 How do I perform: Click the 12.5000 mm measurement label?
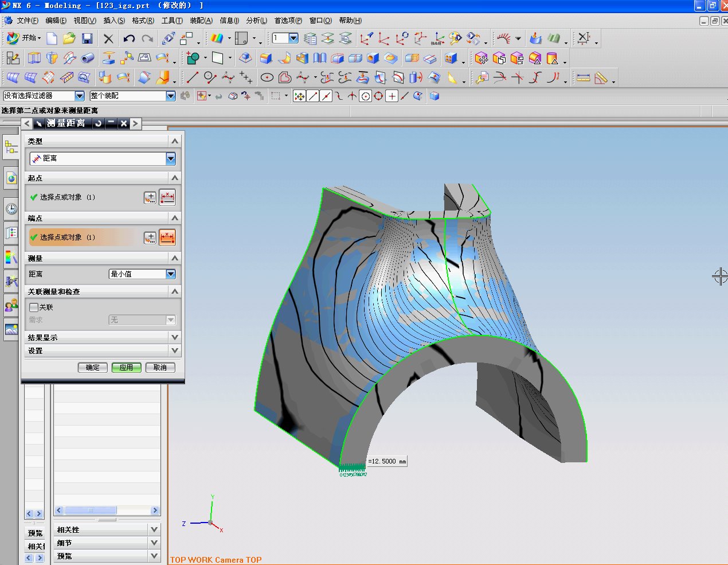click(x=387, y=461)
